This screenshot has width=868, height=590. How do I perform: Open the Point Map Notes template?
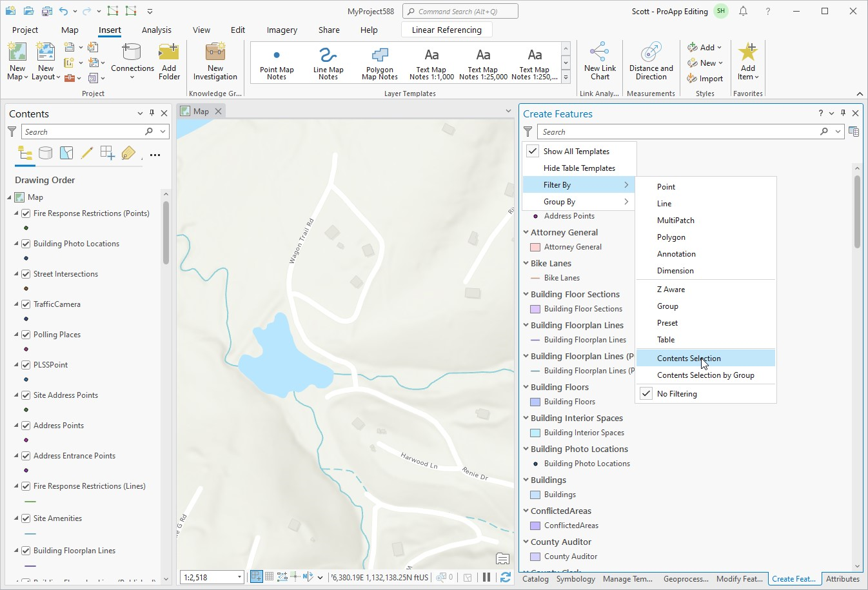[x=277, y=62]
